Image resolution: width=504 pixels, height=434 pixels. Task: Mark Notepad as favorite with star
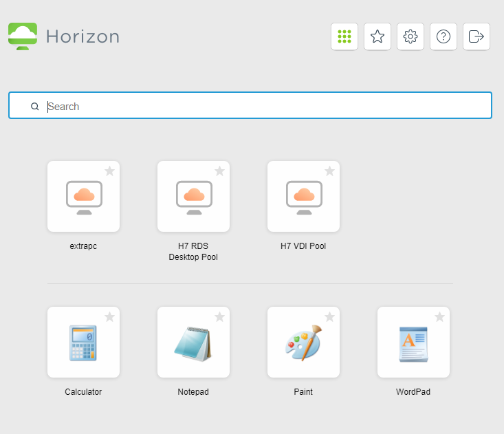[x=219, y=317]
